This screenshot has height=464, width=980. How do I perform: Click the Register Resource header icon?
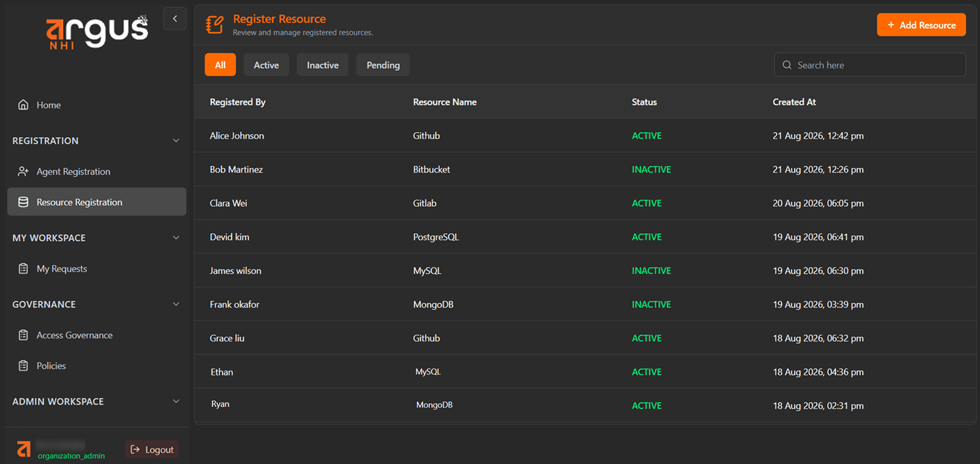click(x=215, y=24)
